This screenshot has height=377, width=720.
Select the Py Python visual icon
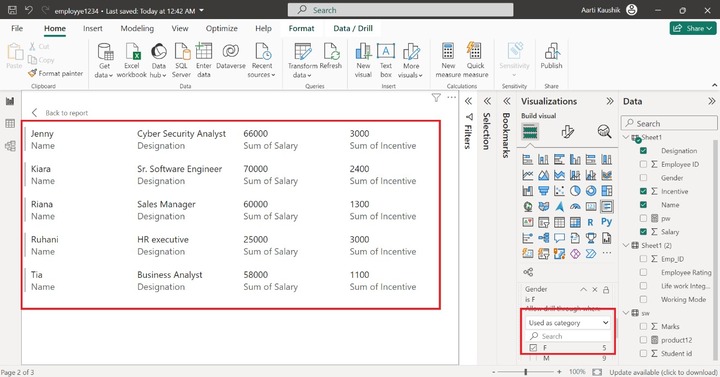pos(606,222)
